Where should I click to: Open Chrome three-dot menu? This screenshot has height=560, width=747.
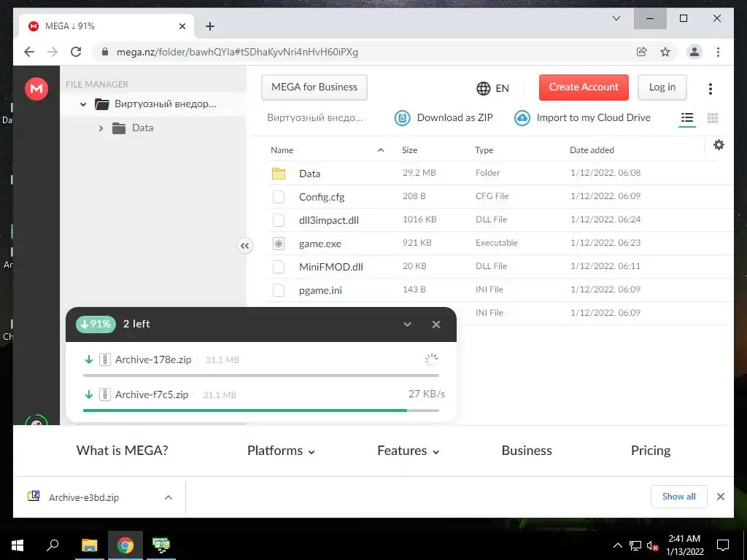(x=718, y=52)
